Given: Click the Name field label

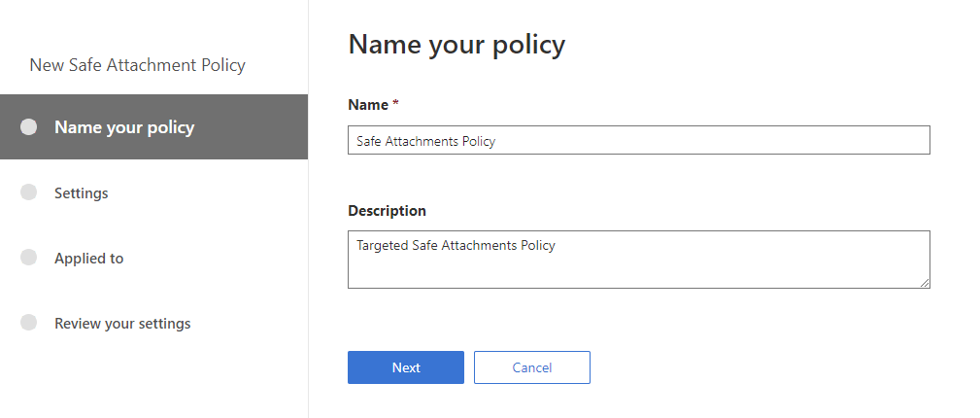Looking at the screenshot, I should click(x=366, y=104).
